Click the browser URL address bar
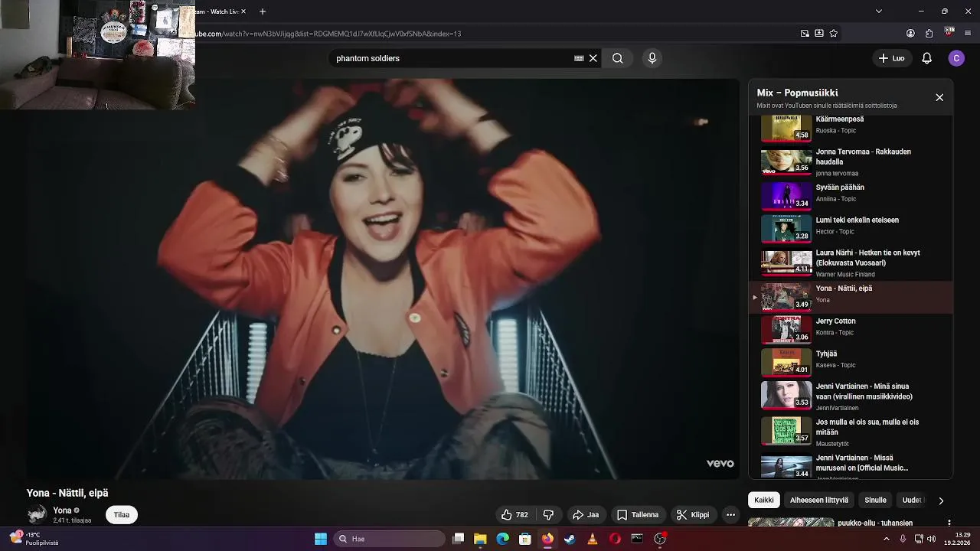The height and width of the screenshot is (551, 980). pyautogui.click(x=490, y=34)
